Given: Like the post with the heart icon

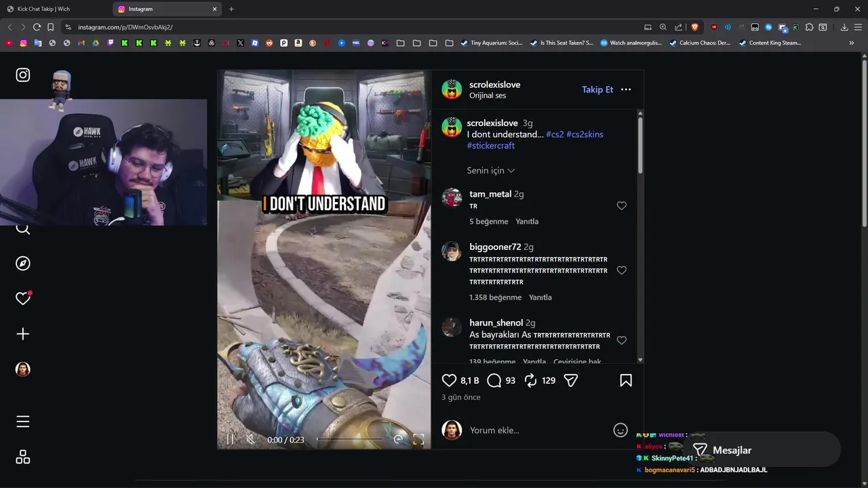Looking at the screenshot, I should point(449,380).
